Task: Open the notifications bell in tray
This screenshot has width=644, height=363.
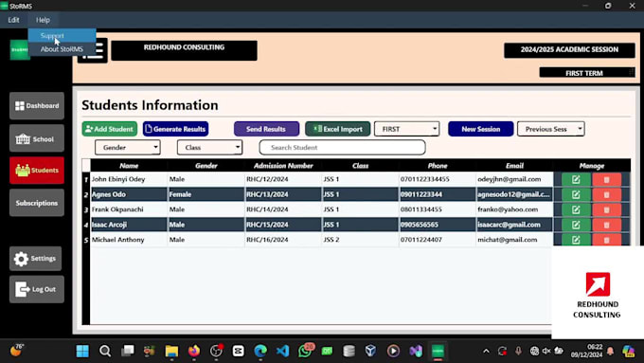Action: [610, 351]
